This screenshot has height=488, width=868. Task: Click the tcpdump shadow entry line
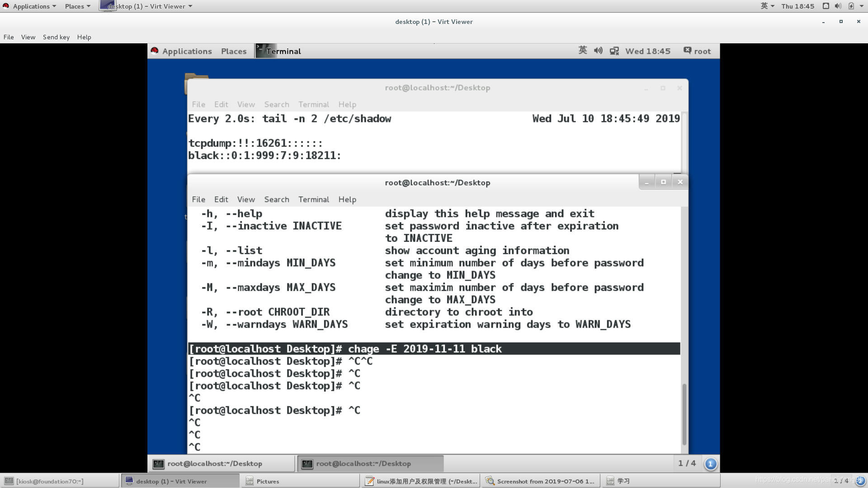coord(255,143)
